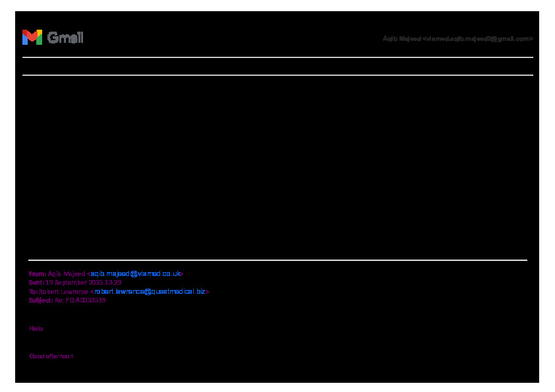The image size is (555, 392).
Task: Click the 'Subject:' label
Action: pos(40,300)
